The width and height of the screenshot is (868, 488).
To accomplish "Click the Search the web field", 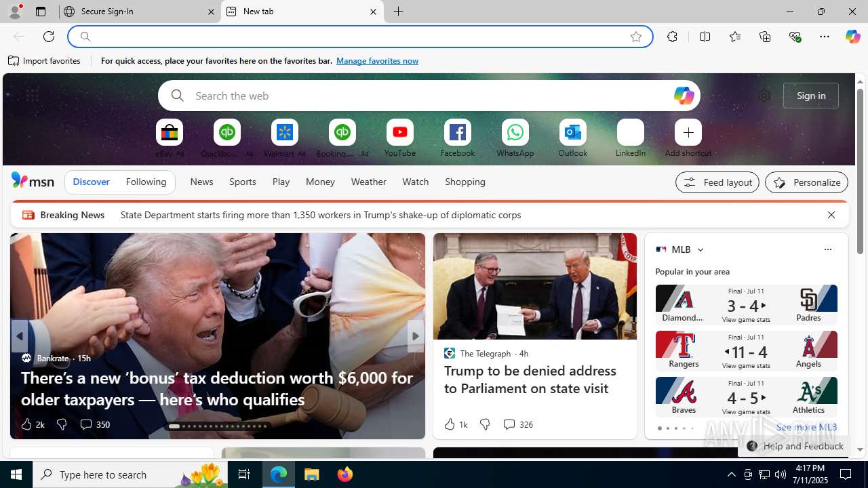I will (429, 96).
